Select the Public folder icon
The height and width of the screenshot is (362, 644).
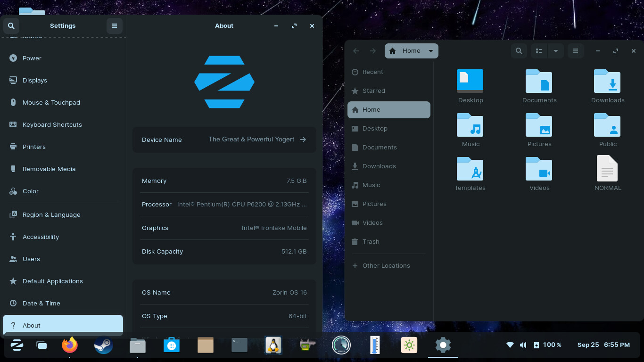point(607,124)
